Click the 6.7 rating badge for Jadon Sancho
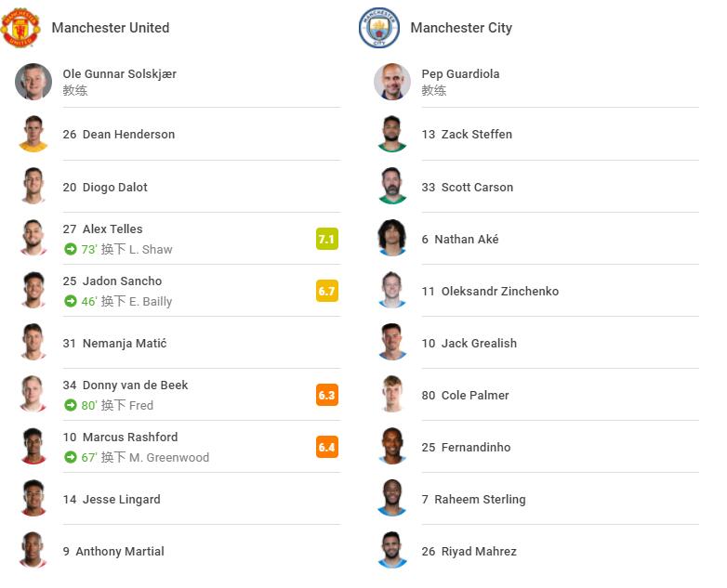727x588 pixels. [327, 291]
